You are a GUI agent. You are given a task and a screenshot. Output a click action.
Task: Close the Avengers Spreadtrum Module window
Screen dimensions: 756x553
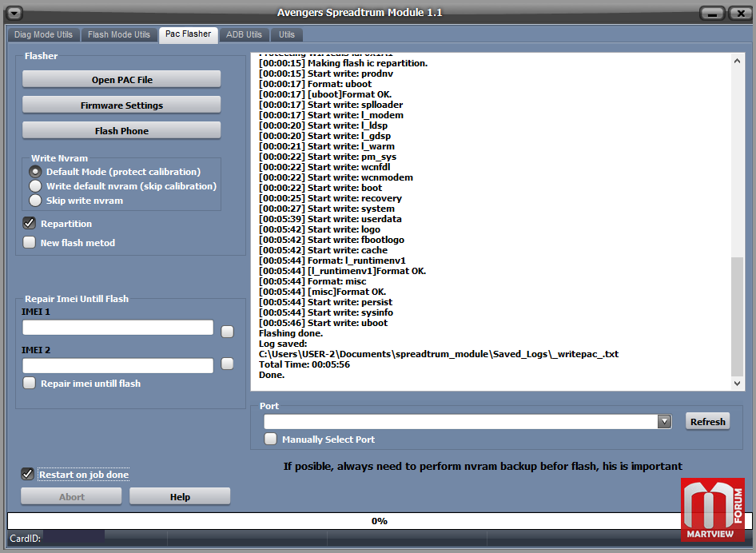coord(740,14)
